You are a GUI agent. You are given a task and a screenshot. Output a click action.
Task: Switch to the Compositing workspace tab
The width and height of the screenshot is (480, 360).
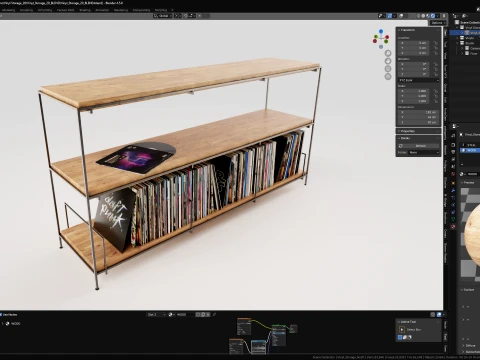pos(141,10)
